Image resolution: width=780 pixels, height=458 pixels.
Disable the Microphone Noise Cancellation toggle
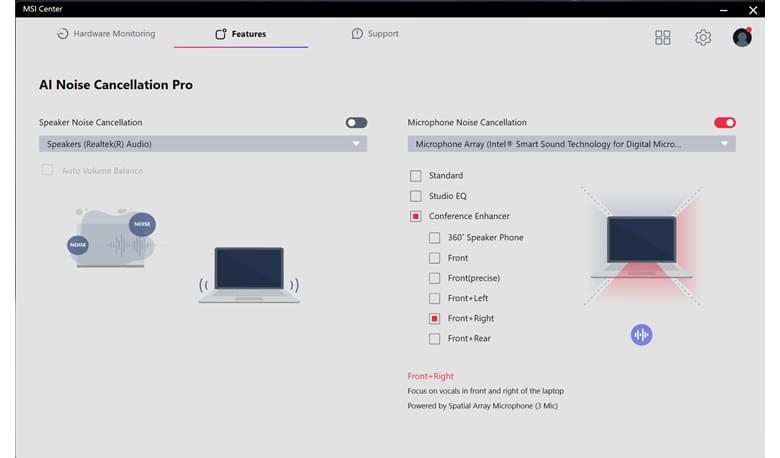(x=724, y=122)
